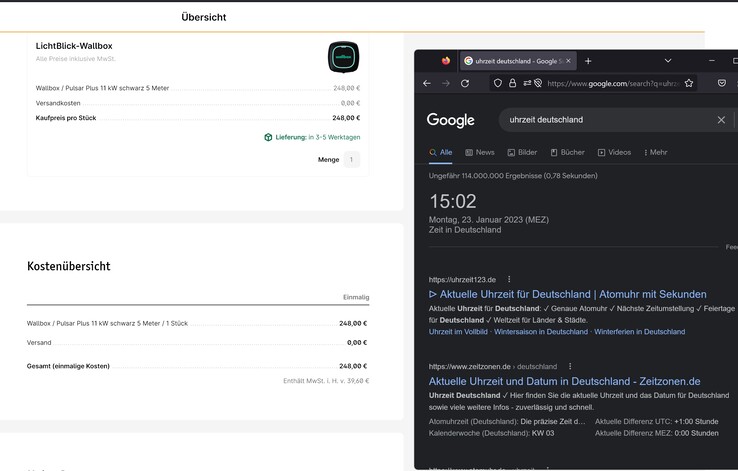Screen dimensions: 738x471
Task: Switch to the Bilder search tab
Action: (522, 153)
